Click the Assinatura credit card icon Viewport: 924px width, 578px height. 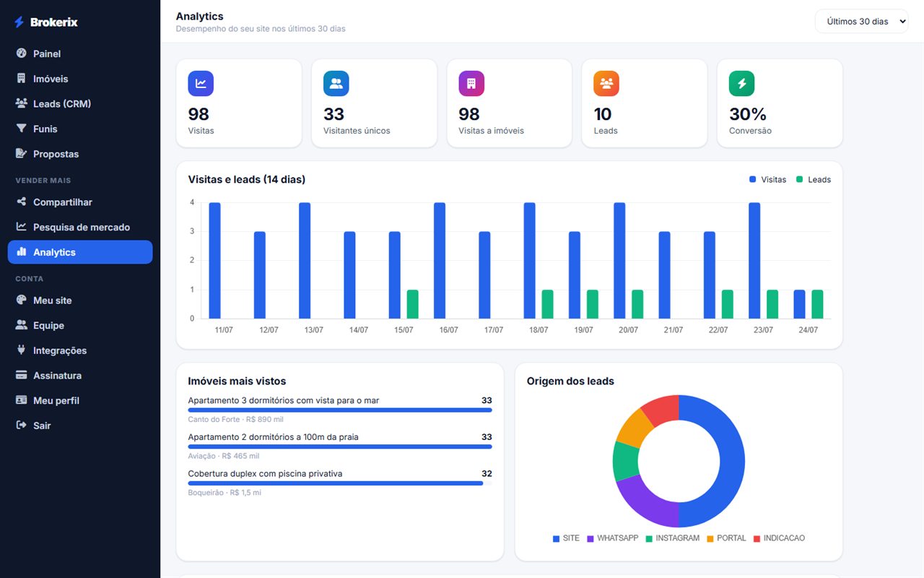coord(21,375)
